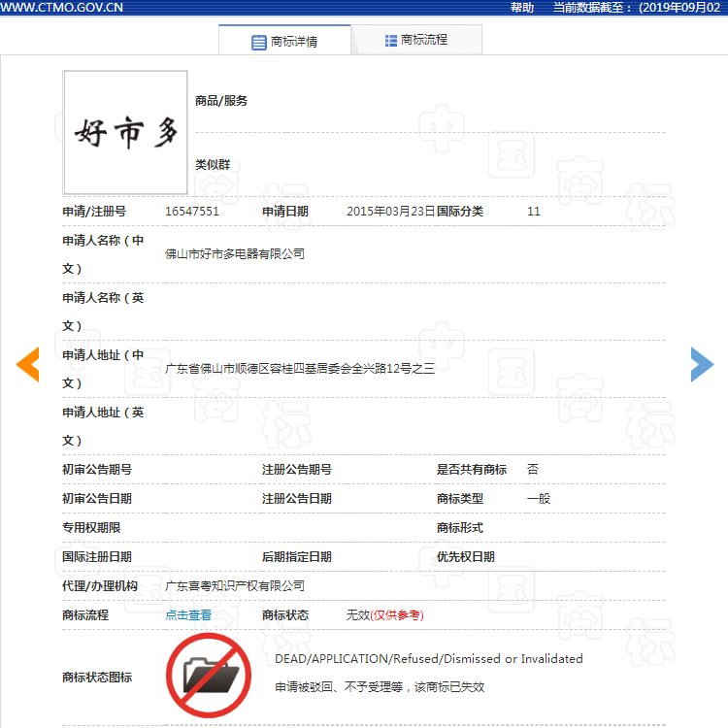Click the 申请日期 label
This screenshot has height=728, width=728.
point(285,212)
